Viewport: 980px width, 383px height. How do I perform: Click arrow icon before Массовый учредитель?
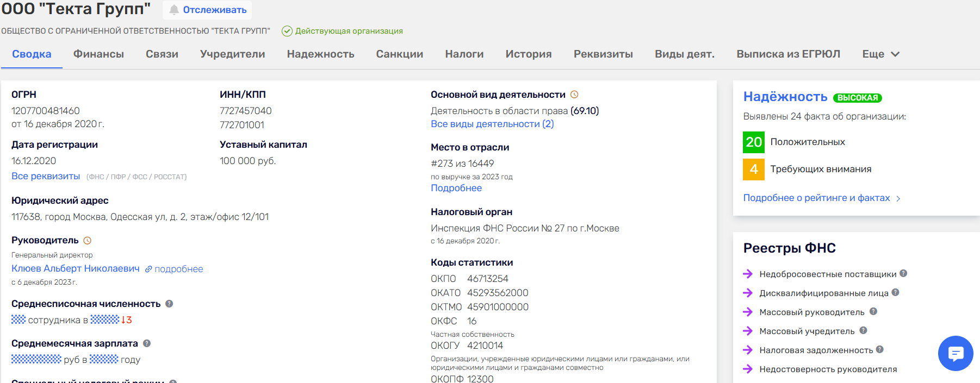[x=748, y=331]
